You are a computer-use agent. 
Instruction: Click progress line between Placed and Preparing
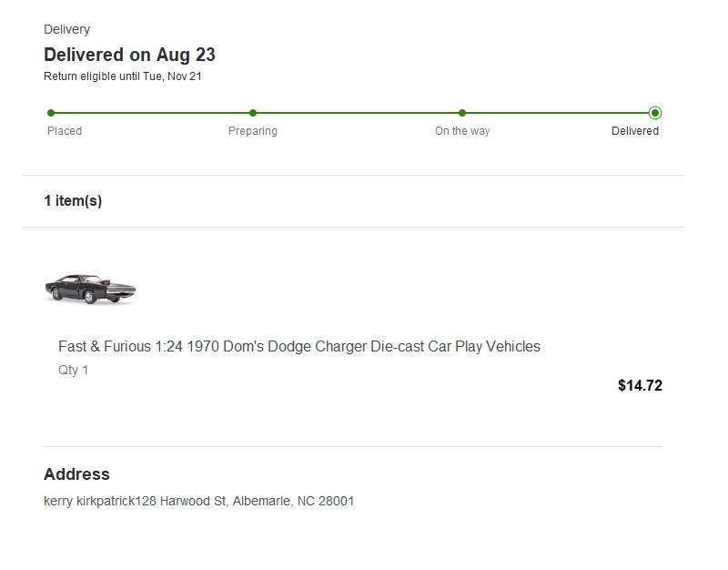(152, 113)
